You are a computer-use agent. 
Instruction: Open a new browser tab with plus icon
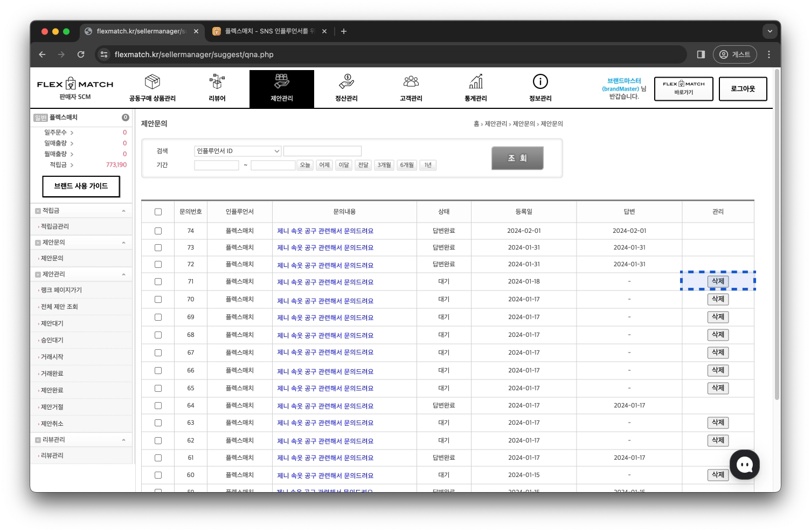(x=344, y=31)
